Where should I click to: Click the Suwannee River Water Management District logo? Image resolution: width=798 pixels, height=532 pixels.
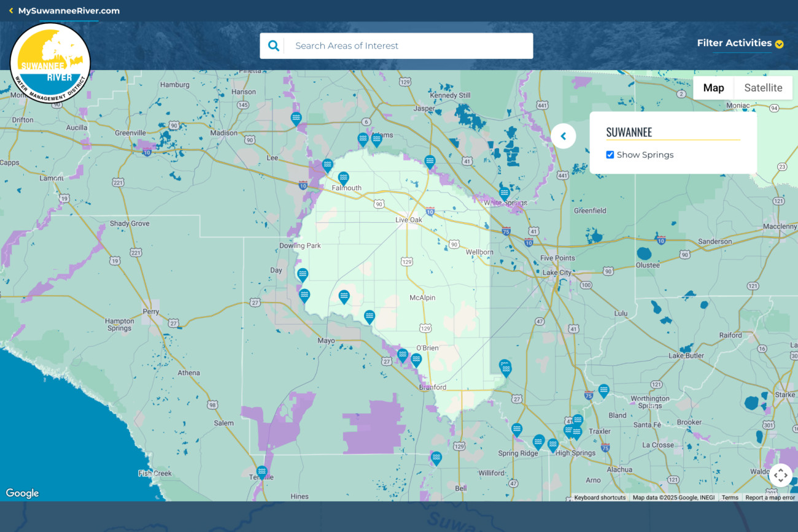pos(50,63)
